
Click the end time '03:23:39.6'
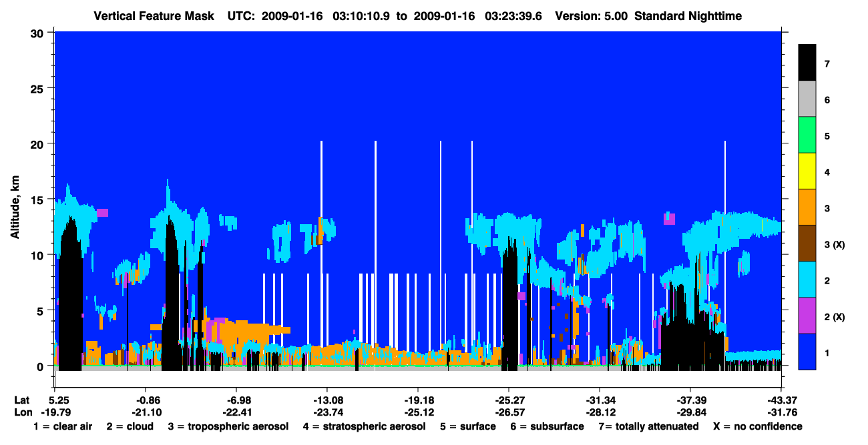[x=513, y=15]
